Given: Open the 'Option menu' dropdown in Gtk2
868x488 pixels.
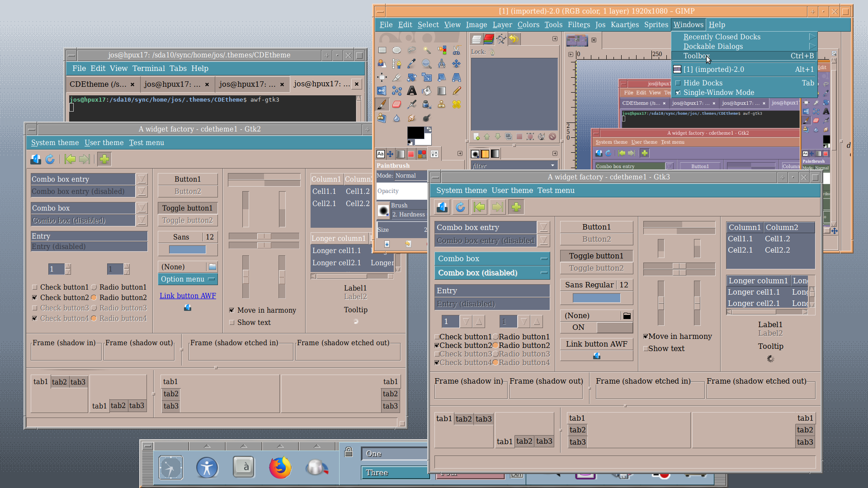Looking at the screenshot, I should tap(188, 279).
